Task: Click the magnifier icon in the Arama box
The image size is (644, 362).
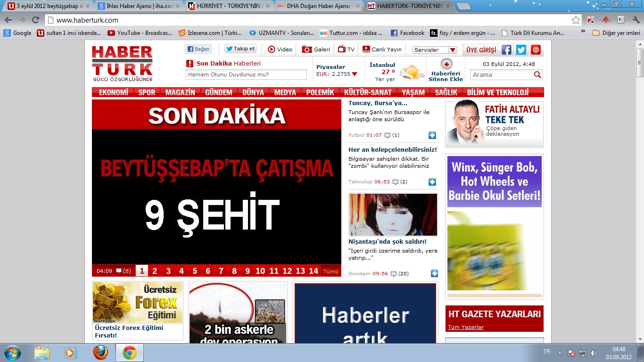Action: point(537,74)
